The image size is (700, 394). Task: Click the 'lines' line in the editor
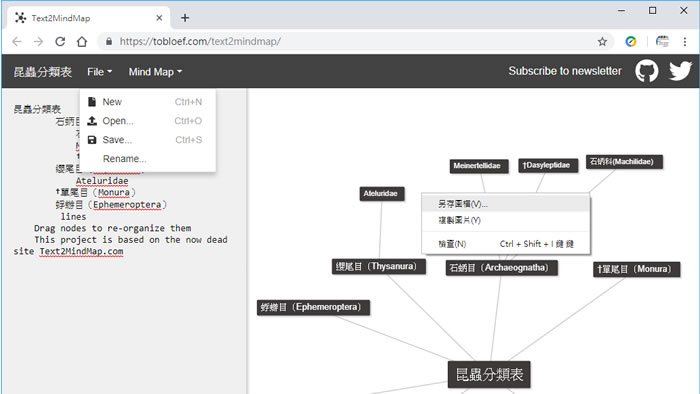(x=73, y=216)
